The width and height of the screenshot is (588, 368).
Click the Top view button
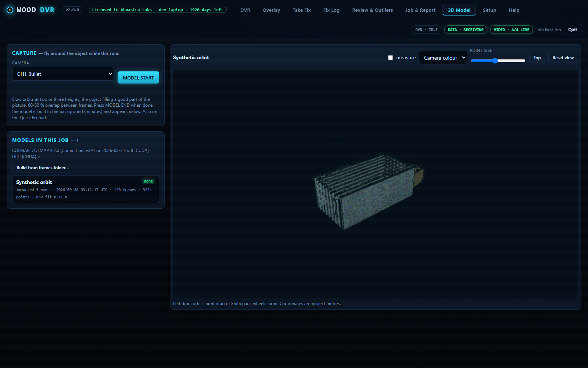537,58
